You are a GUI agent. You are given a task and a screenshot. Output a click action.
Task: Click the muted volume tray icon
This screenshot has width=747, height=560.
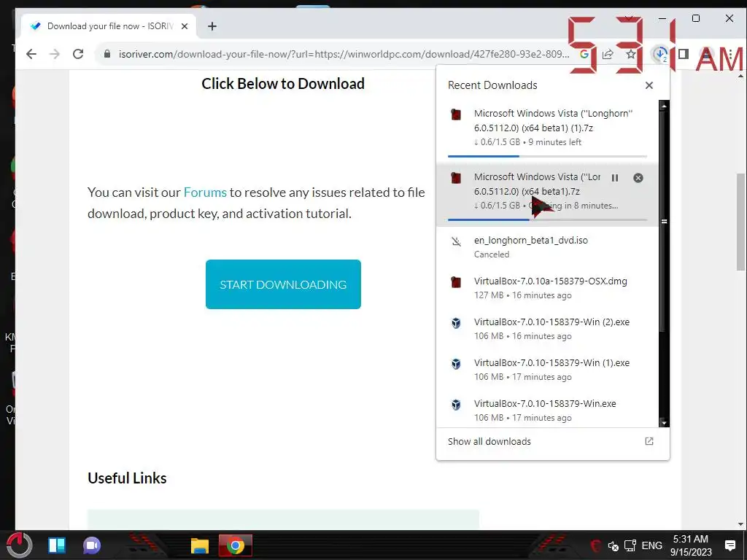point(613,545)
